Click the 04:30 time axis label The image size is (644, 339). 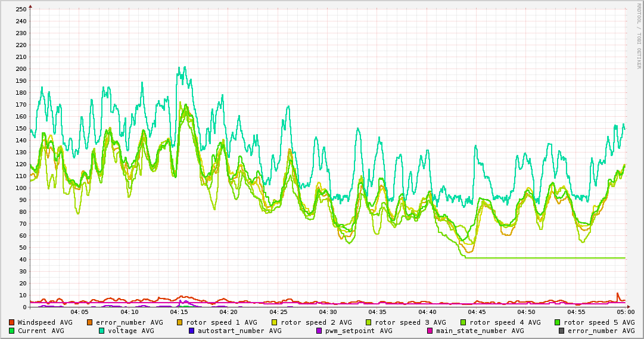(328, 312)
